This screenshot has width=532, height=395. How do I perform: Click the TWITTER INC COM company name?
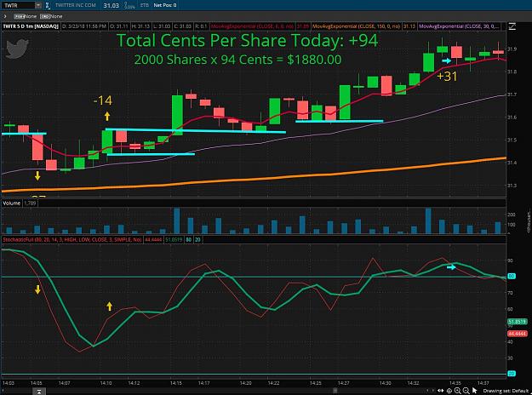[x=75, y=5]
